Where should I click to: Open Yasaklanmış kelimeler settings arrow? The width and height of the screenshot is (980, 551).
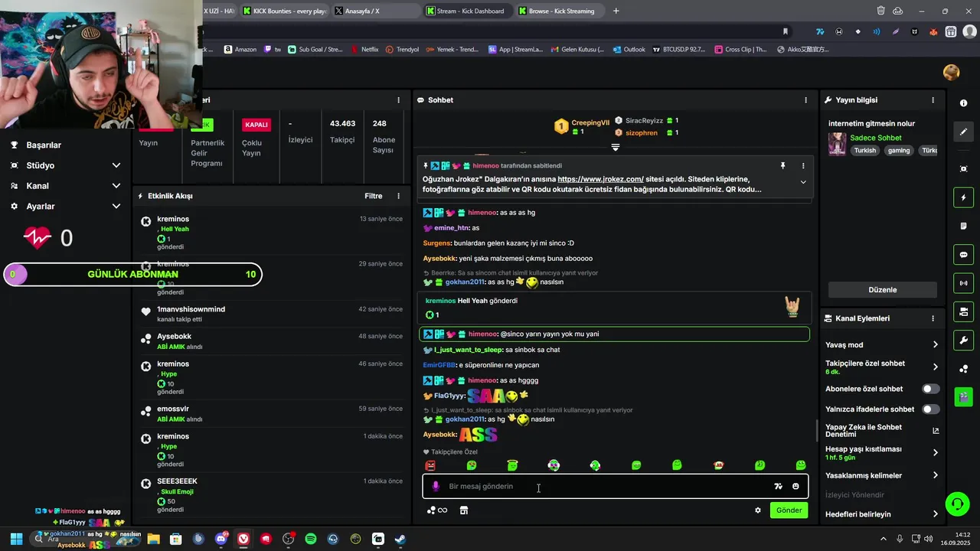(x=935, y=475)
